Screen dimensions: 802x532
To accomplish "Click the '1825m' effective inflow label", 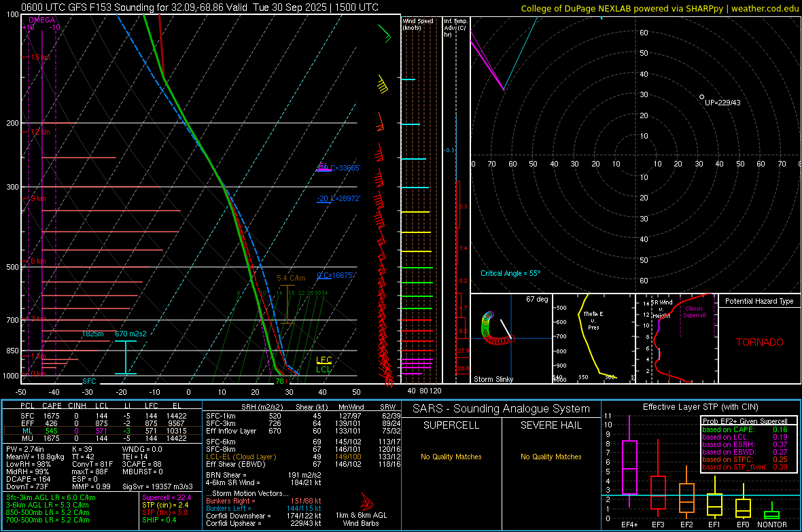I will pyautogui.click(x=92, y=334).
